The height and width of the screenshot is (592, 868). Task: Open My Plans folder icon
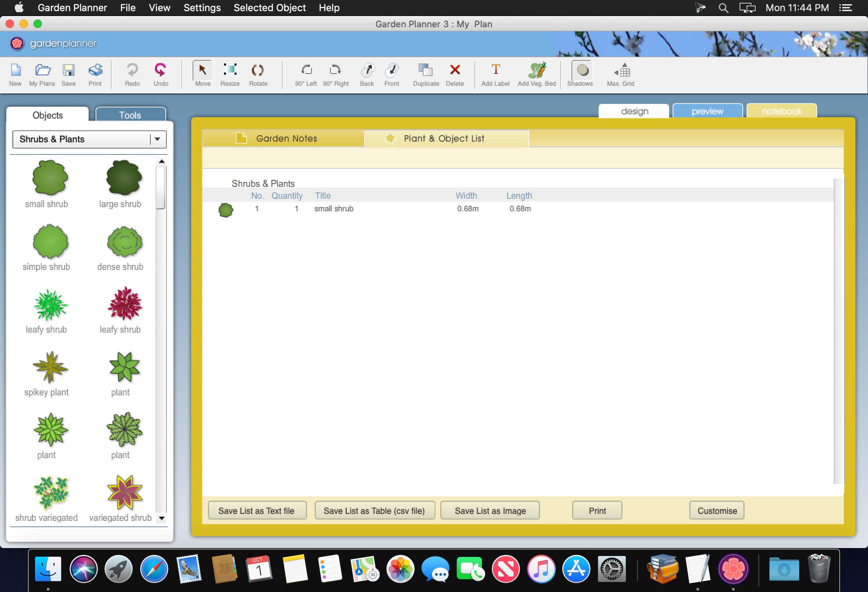coord(42,70)
